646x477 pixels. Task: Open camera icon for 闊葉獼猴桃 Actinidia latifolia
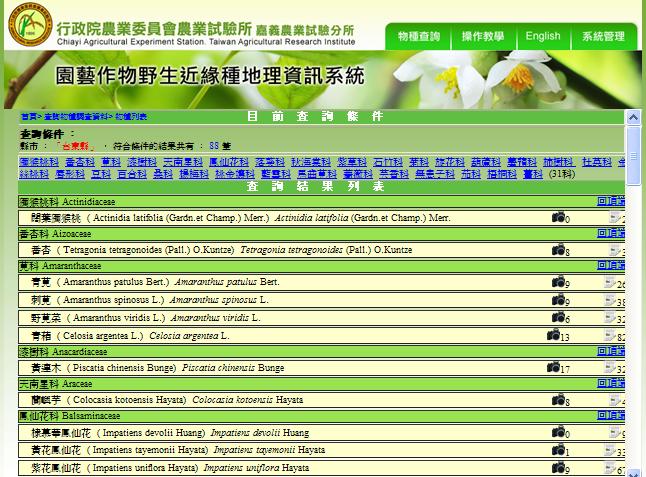[558, 217]
